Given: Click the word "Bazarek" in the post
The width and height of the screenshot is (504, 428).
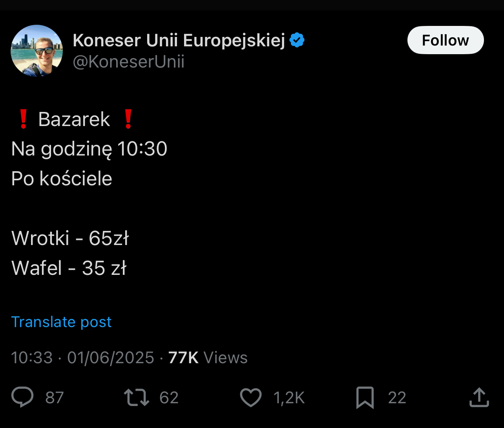Looking at the screenshot, I should click(74, 119).
